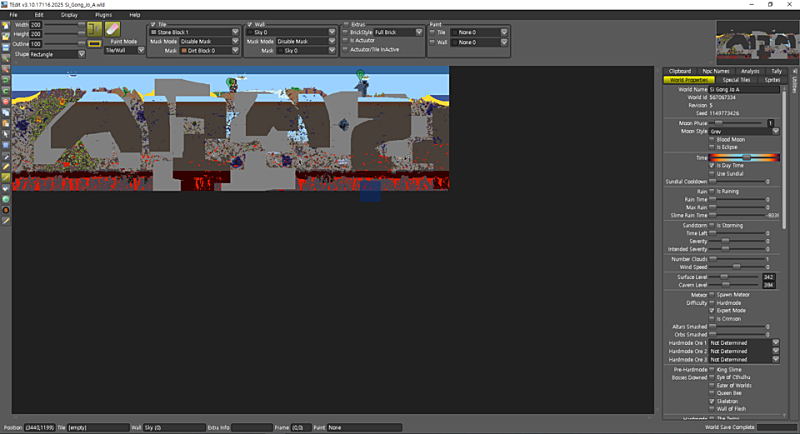Select the blue Selection rectangle tool

tap(6, 145)
